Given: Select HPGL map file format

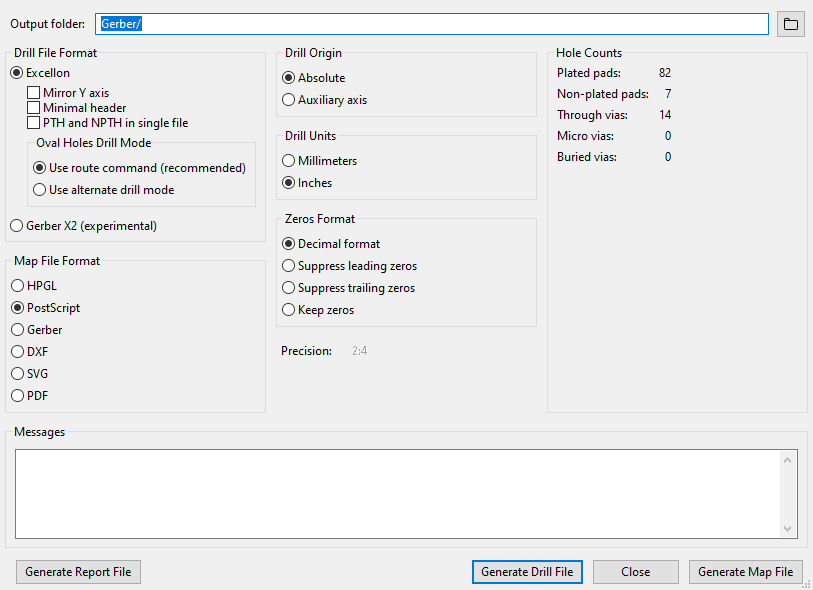Looking at the screenshot, I should click(x=34, y=286).
